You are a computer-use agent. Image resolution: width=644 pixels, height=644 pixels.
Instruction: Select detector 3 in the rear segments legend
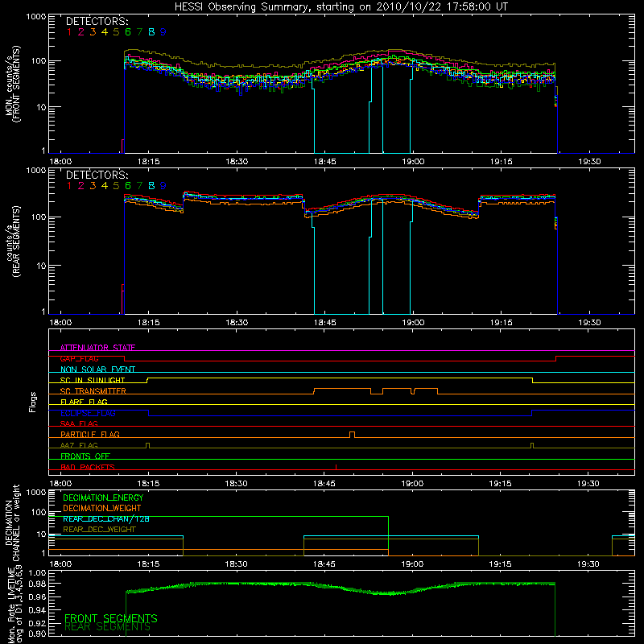(x=93, y=186)
